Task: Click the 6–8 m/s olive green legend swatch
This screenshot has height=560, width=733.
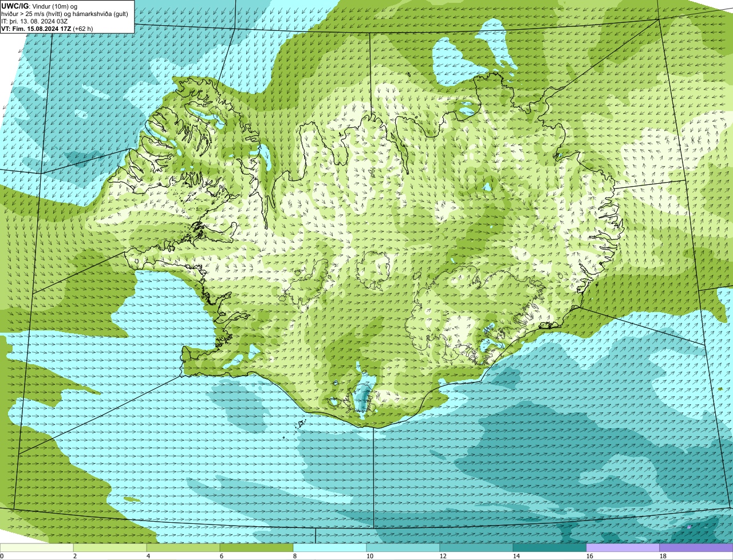Action: pos(257,547)
